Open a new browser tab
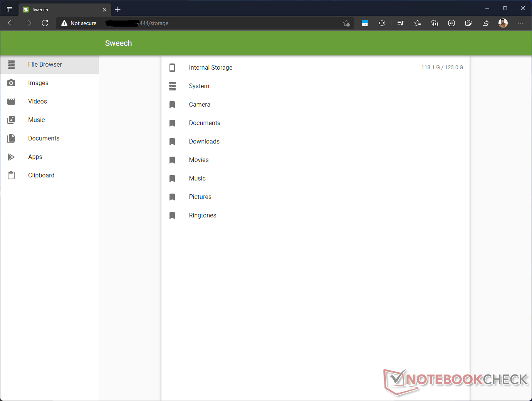Screen dimensions: 532x401 click(x=118, y=10)
